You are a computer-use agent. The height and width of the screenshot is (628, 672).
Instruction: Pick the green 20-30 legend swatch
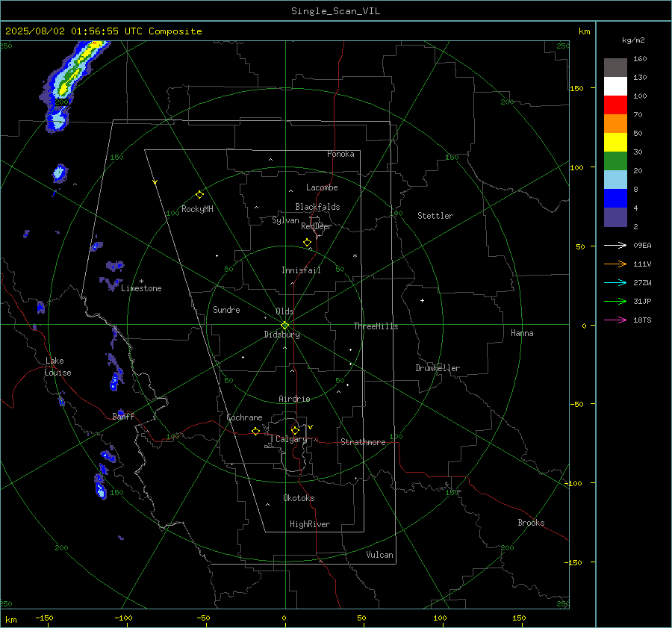click(x=615, y=161)
